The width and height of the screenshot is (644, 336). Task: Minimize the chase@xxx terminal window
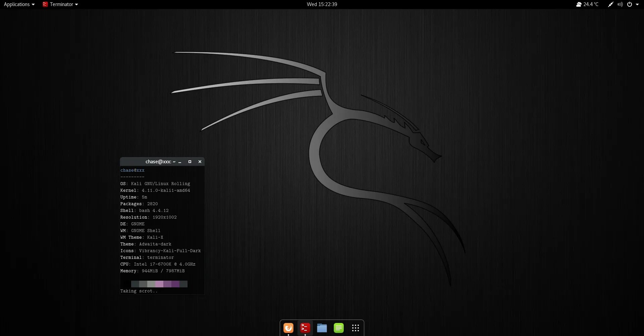pyautogui.click(x=180, y=162)
